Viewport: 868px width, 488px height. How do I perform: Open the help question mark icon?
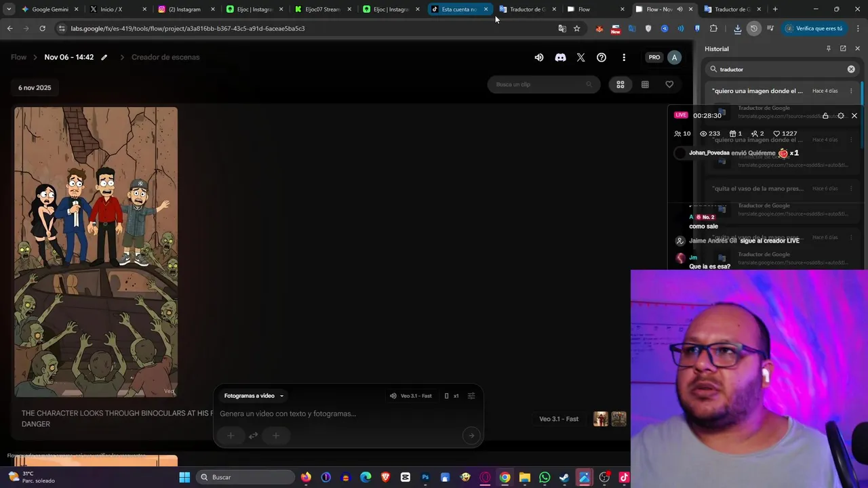click(x=601, y=58)
